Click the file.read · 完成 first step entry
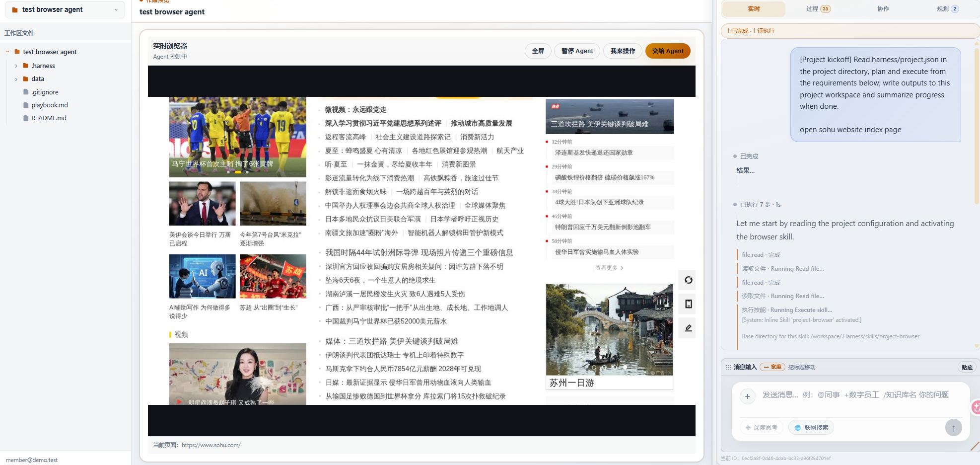This screenshot has height=465, width=980. pos(761,255)
